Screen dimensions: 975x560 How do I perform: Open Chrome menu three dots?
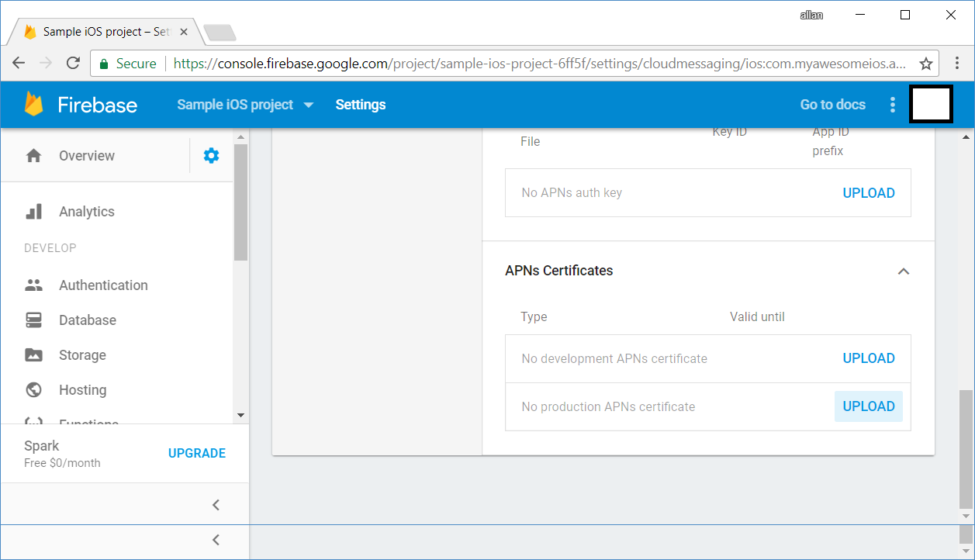point(956,64)
